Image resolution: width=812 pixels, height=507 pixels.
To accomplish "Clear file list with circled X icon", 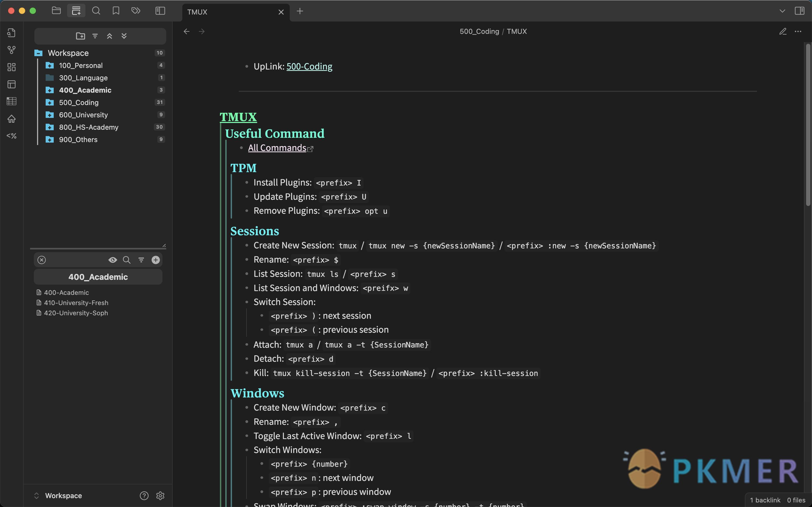I will tap(42, 260).
